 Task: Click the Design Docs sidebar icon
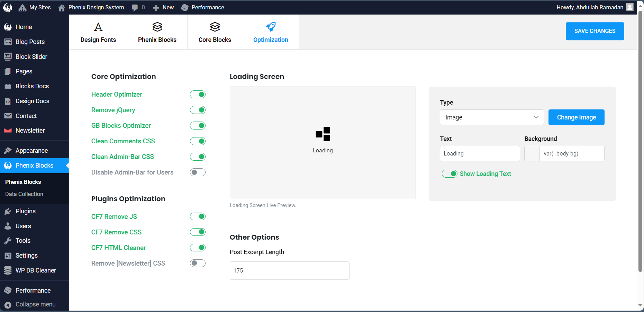tap(8, 101)
